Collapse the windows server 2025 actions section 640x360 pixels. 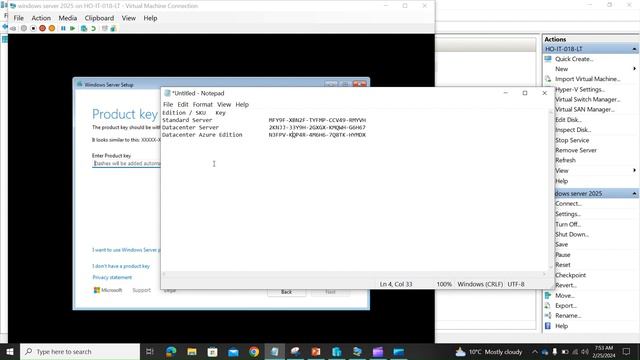[x=634, y=193]
